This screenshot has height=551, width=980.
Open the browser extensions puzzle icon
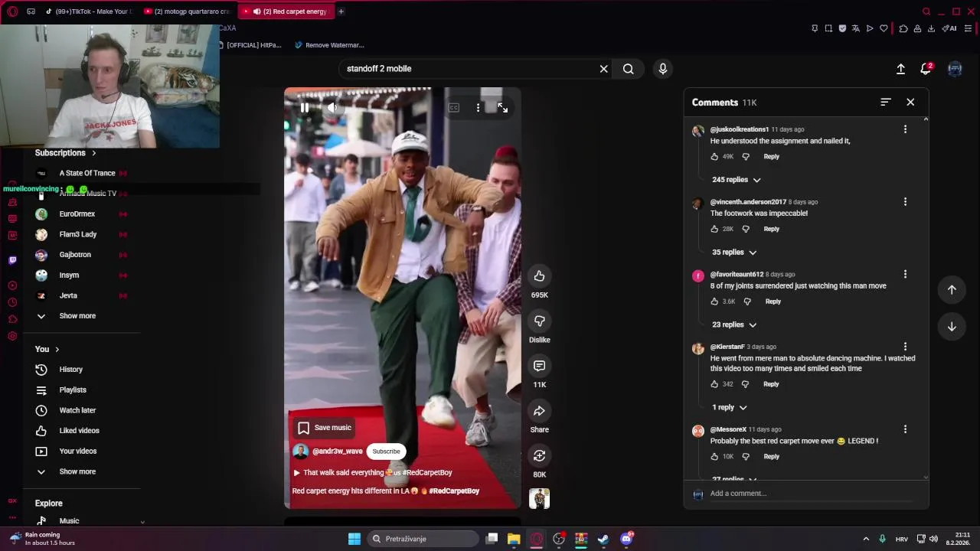(x=903, y=28)
